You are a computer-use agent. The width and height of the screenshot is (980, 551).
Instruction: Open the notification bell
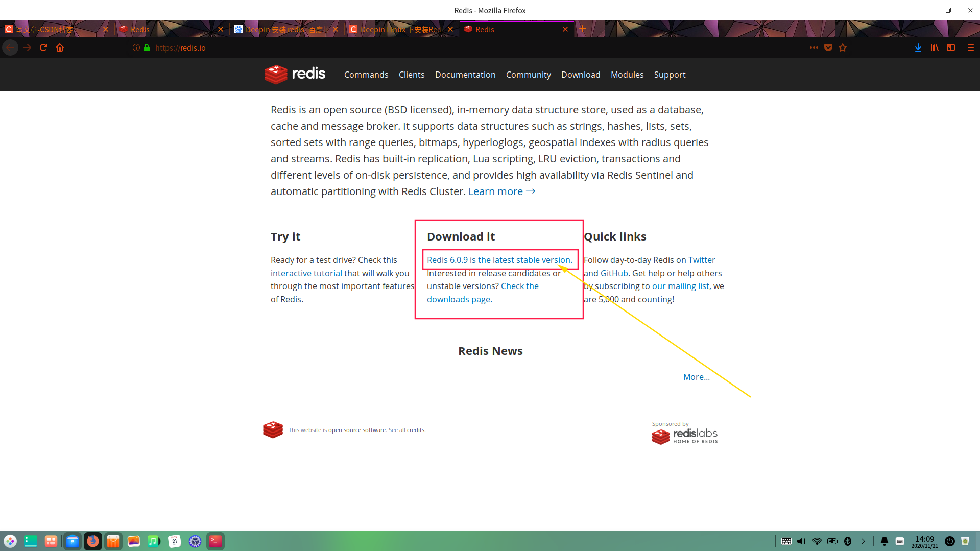[x=885, y=541]
